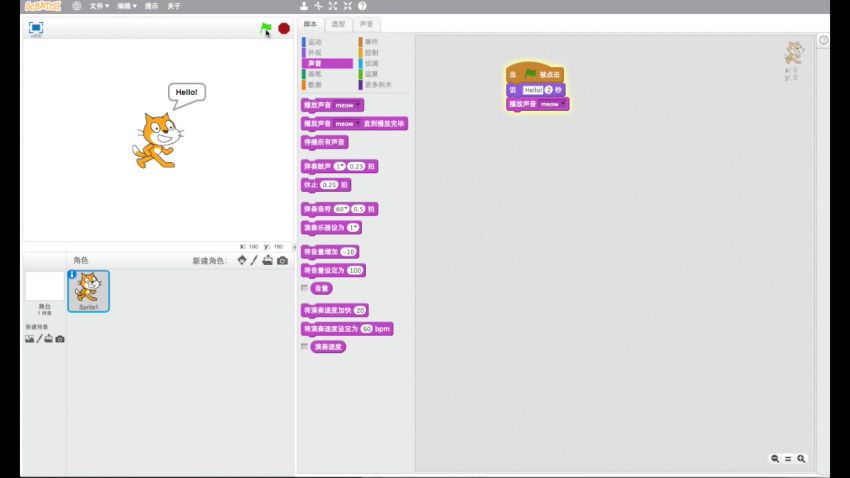Select the shrink sprite tool
The width and height of the screenshot is (850, 478).
click(x=347, y=6)
